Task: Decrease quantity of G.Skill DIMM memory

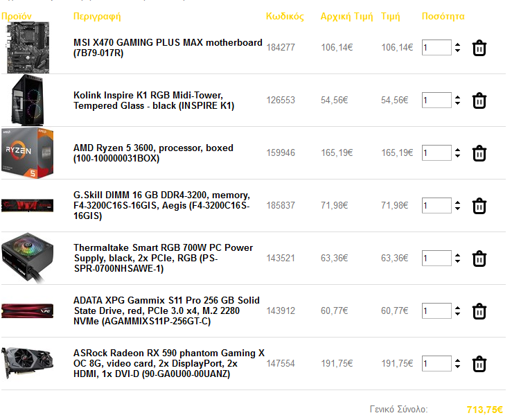Action: [457, 209]
